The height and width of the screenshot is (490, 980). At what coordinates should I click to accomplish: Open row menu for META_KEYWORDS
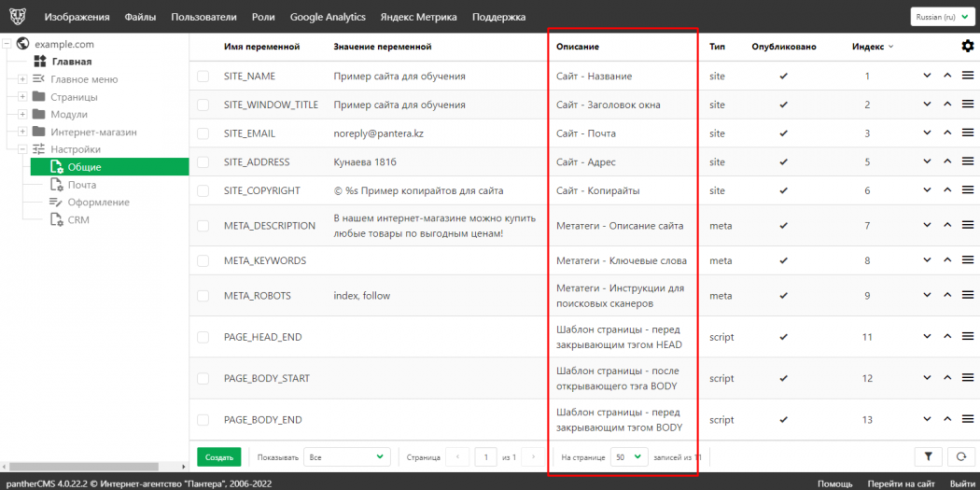point(968,260)
